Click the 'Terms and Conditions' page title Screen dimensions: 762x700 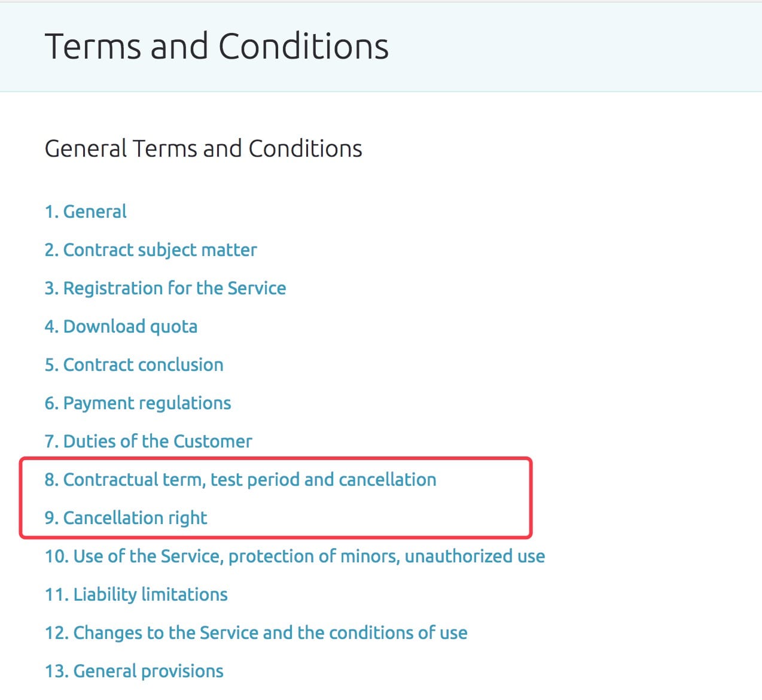tap(217, 47)
